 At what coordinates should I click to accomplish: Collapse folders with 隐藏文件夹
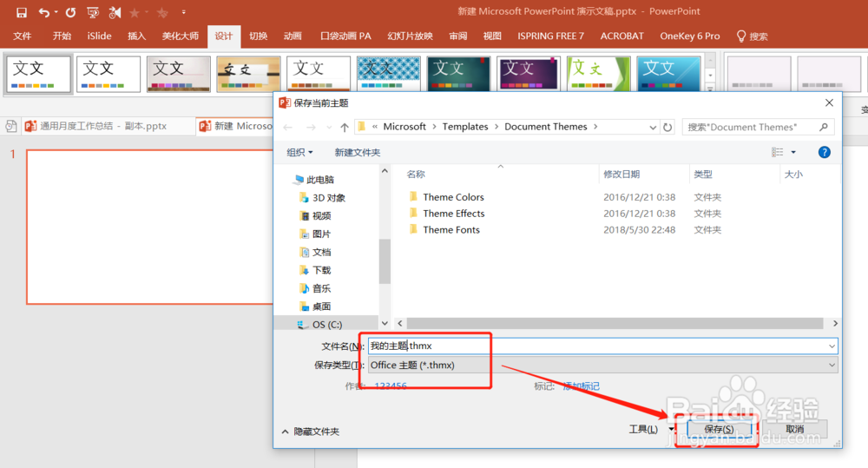311,432
